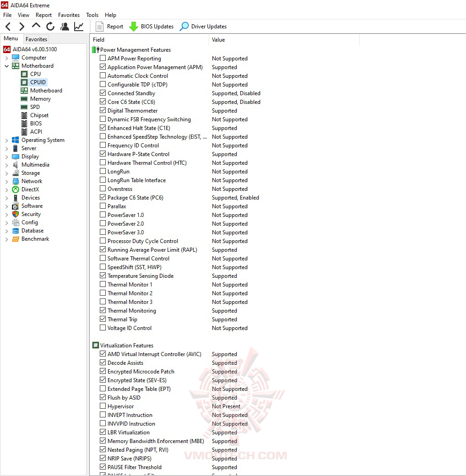Toggle the Connected Standby checkbox
This screenshot has width=466, height=476.
103,93
